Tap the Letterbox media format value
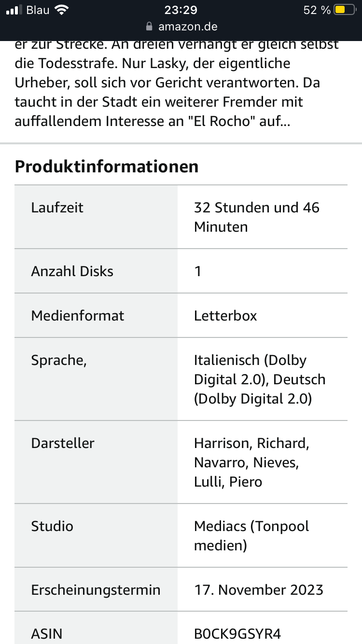Viewport: 362px width, 644px height. 225,316
